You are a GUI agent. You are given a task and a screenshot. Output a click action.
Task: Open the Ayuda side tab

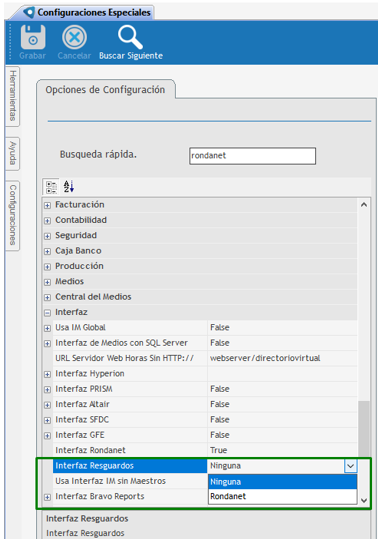pos(13,153)
